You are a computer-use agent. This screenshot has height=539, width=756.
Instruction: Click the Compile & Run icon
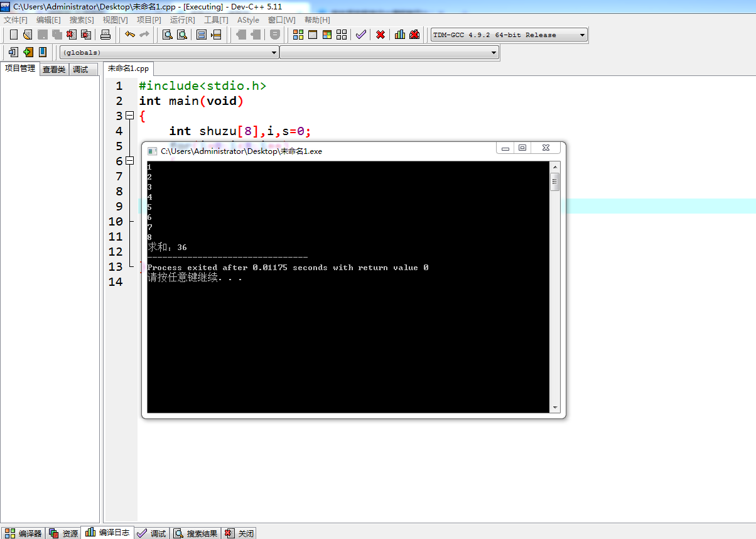click(x=327, y=35)
